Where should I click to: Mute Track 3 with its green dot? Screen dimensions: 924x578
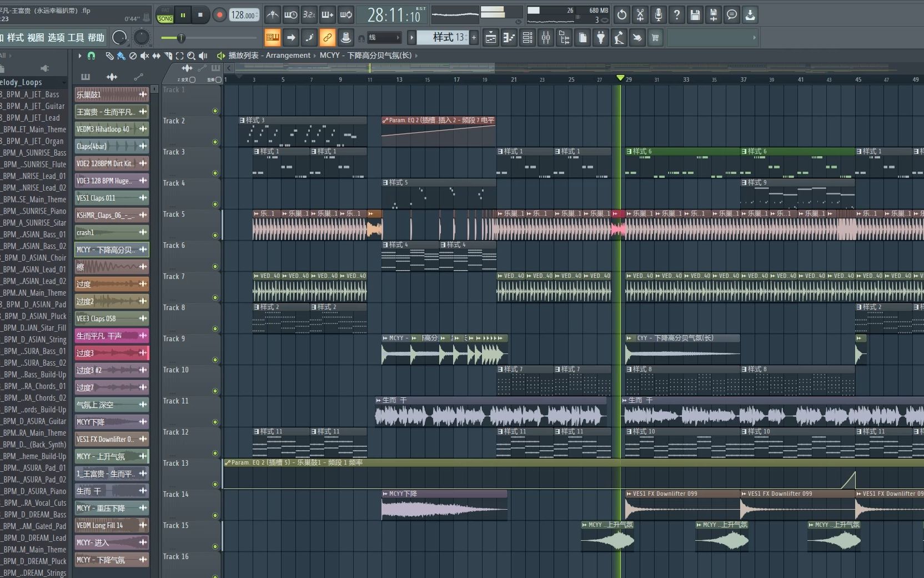[215, 173]
